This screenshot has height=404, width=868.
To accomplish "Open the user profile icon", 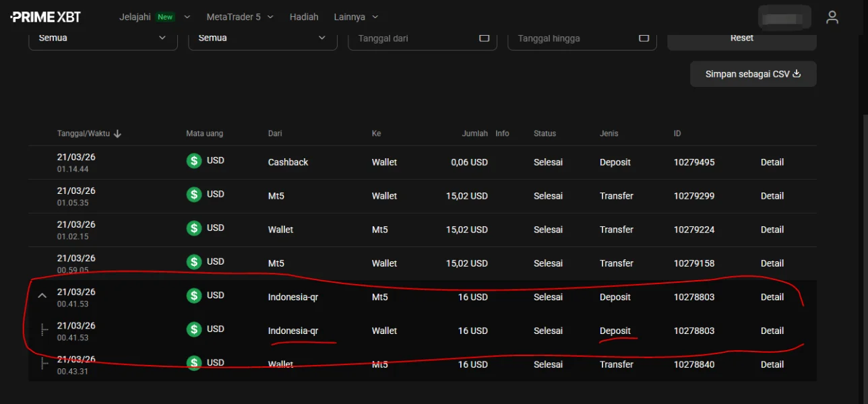I will (832, 18).
